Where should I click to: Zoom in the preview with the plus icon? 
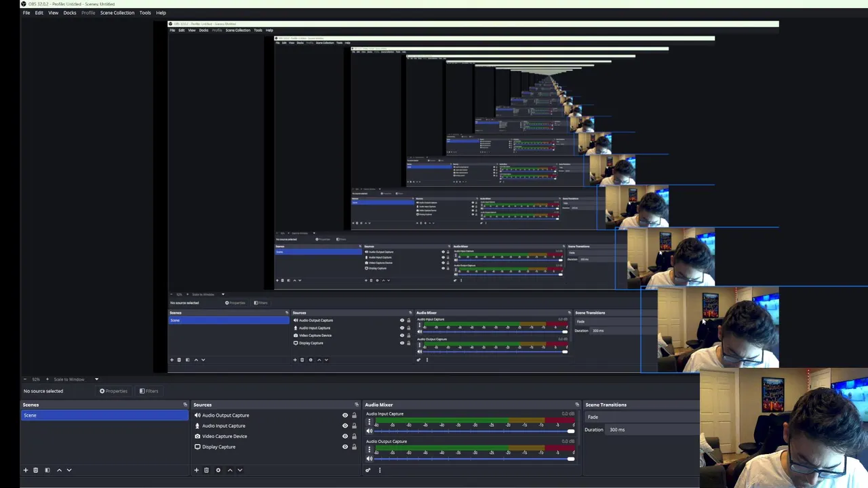pos(47,380)
